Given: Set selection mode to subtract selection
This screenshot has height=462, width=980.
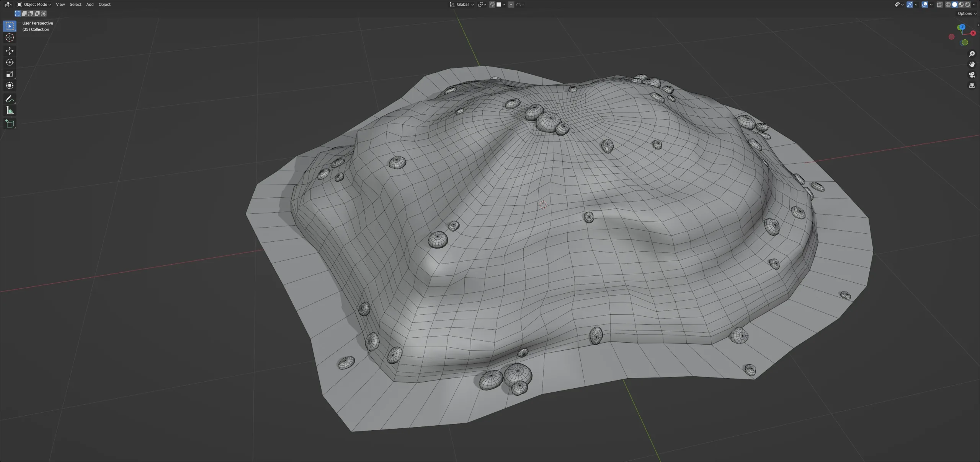Looking at the screenshot, I should pyautogui.click(x=31, y=13).
